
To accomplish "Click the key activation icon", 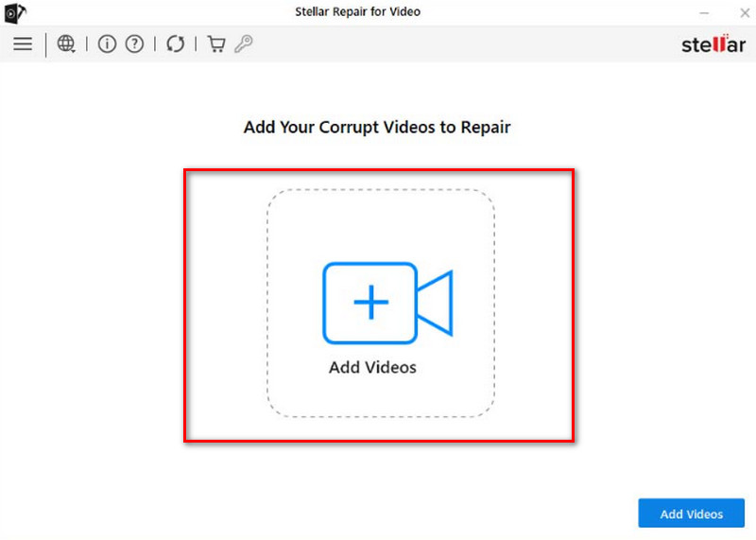I will (244, 44).
